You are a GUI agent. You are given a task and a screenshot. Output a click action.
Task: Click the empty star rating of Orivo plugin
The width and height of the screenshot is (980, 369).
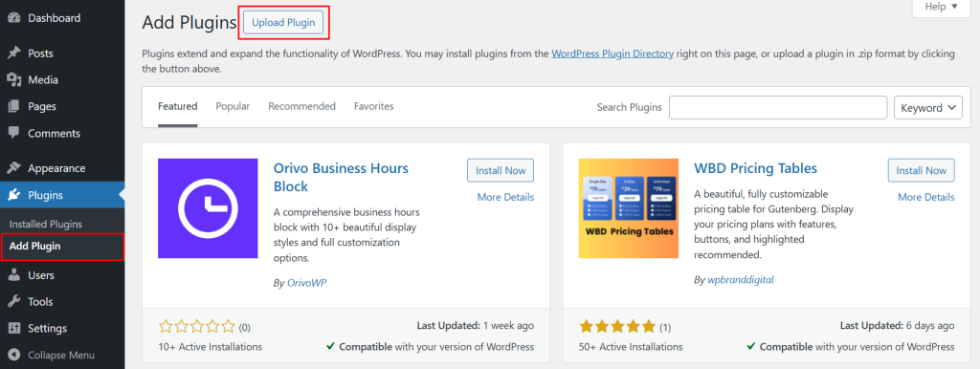197,326
